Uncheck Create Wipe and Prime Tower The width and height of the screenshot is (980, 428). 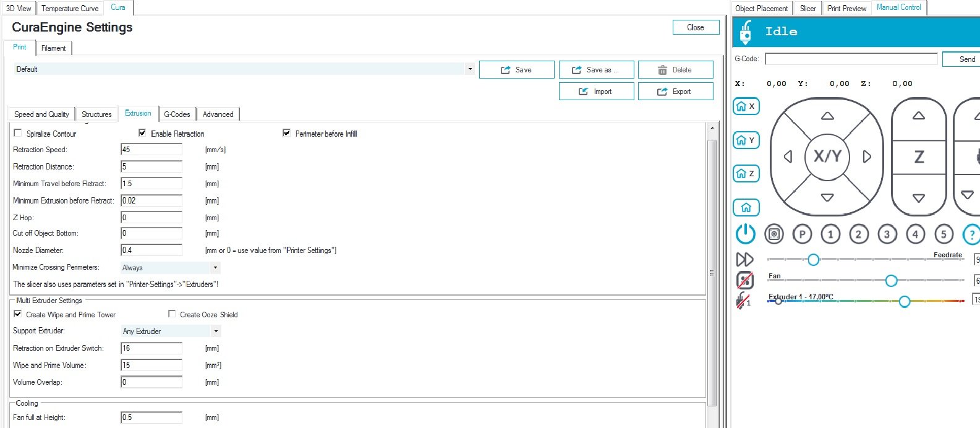click(x=17, y=314)
